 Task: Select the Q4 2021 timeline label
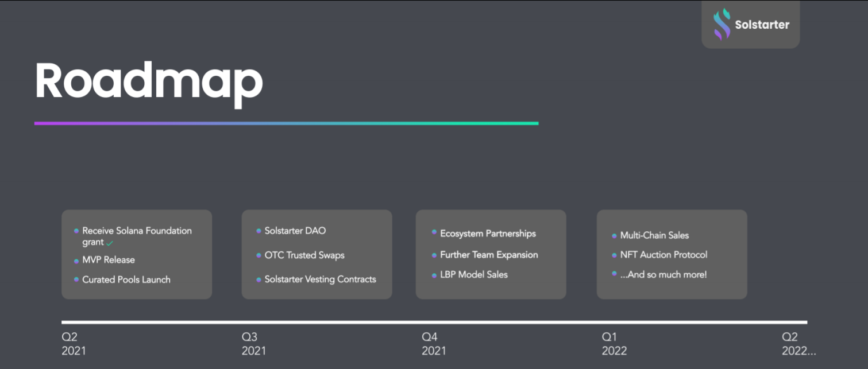point(434,344)
